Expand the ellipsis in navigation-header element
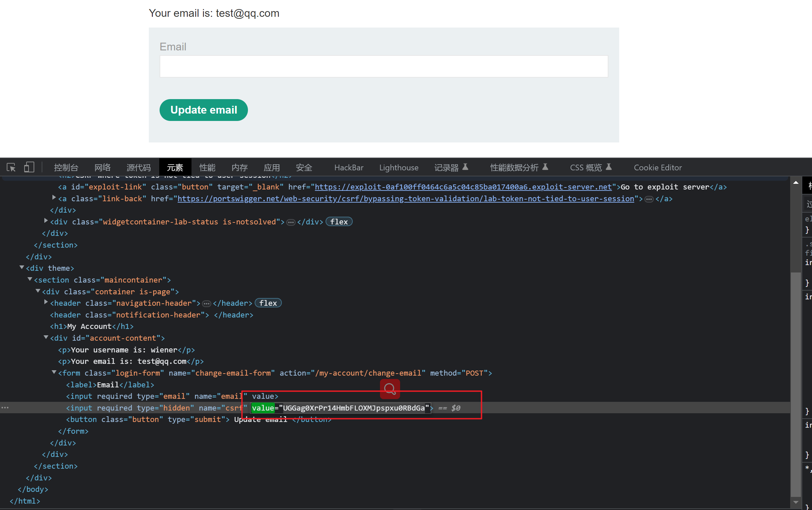Screen dimensions: 812x510 pos(206,304)
